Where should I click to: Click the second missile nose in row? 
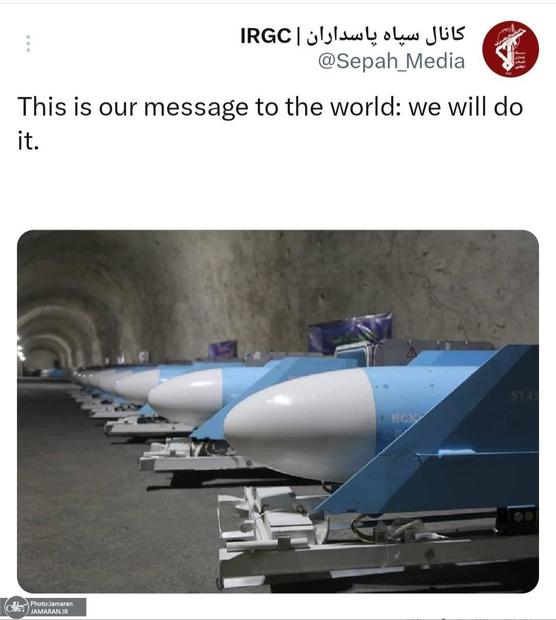(185, 395)
